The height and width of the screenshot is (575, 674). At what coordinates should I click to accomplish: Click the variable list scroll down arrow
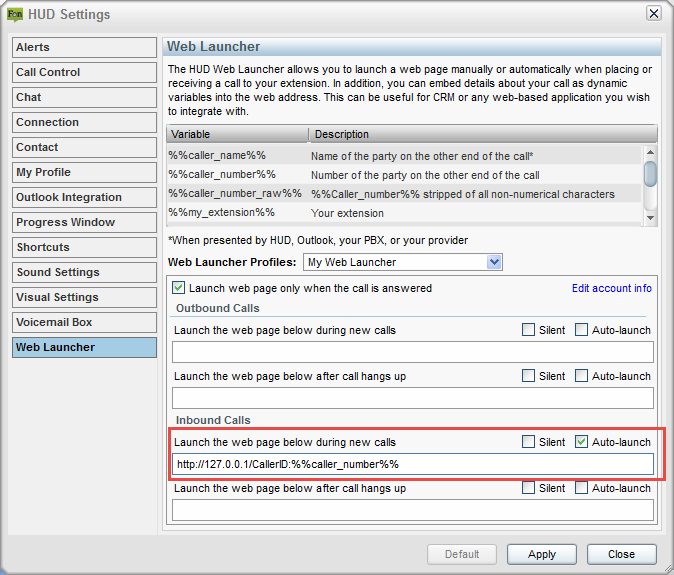point(650,218)
